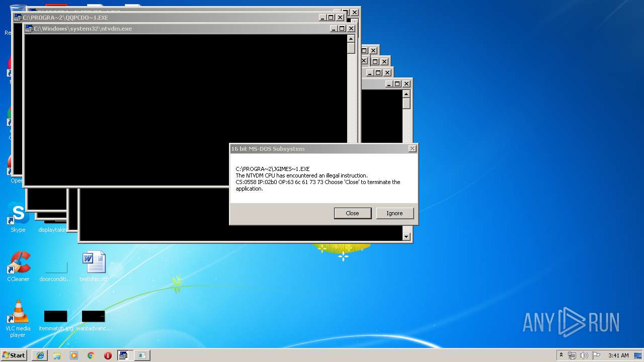Open VLC media player desktop shortcut
Image resolution: width=644 pixels, height=362 pixels.
point(18,319)
